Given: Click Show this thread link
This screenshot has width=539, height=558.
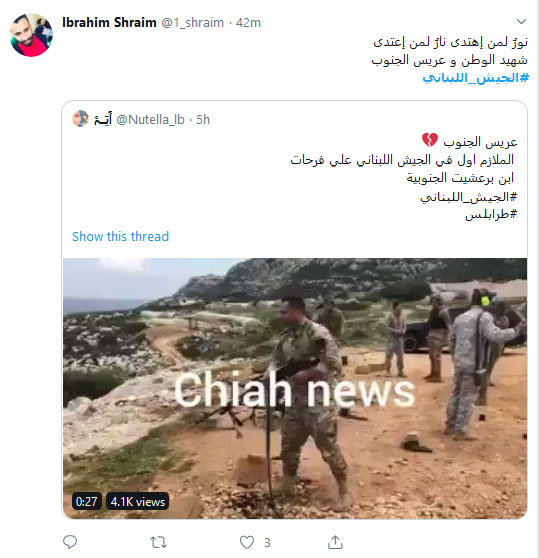Looking at the screenshot, I should [x=121, y=236].
